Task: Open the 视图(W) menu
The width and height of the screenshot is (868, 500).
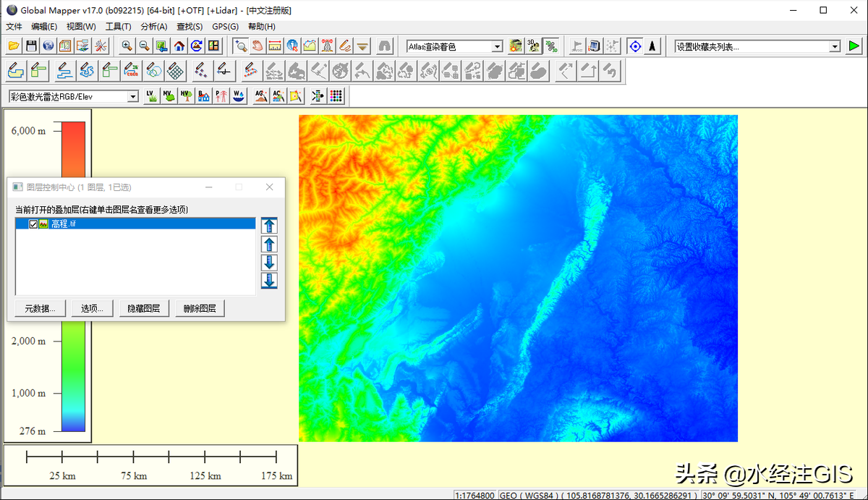Action: (x=81, y=27)
